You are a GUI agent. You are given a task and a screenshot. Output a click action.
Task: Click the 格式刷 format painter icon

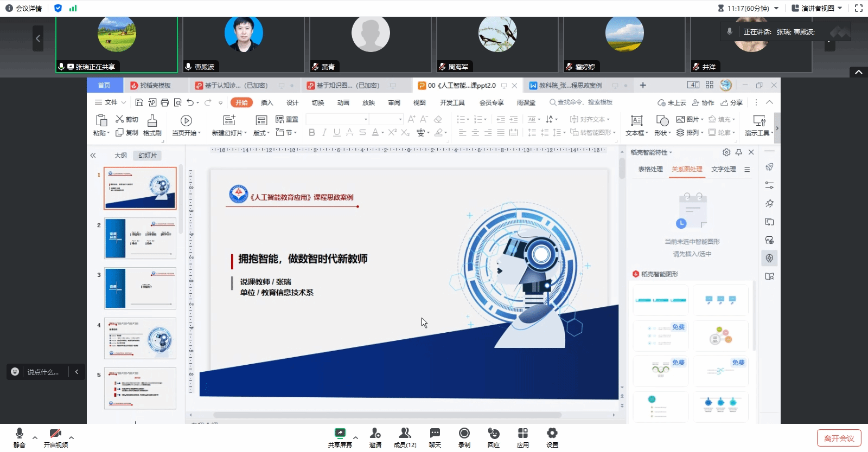coord(152,125)
